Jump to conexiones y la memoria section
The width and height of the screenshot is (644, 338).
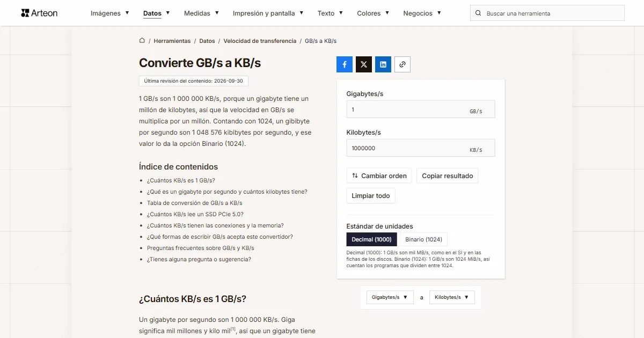coord(215,226)
